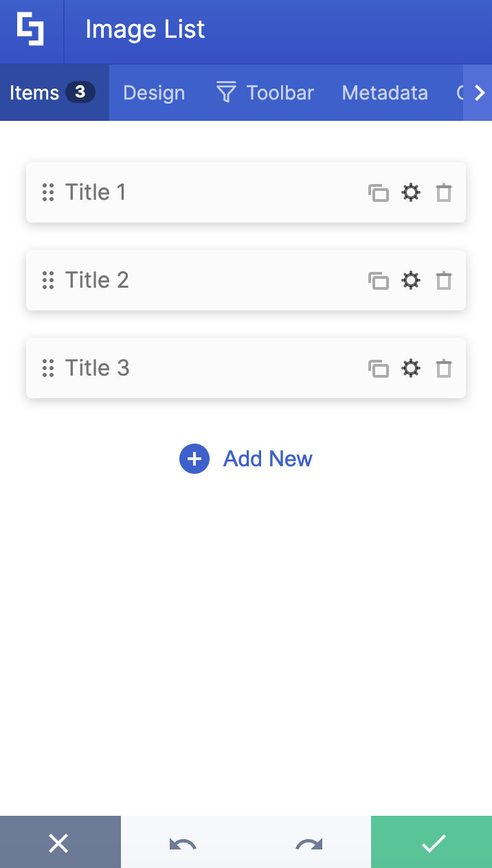Image resolution: width=492 pixels, height=868 pixels.
Task: Switch to the Design tab
Action: pos(153,92)
